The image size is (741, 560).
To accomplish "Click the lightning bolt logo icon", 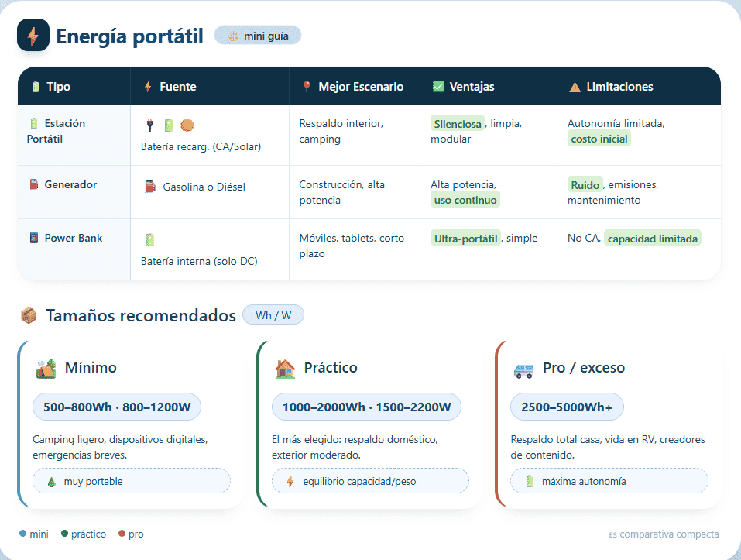I will click(33, 35).
